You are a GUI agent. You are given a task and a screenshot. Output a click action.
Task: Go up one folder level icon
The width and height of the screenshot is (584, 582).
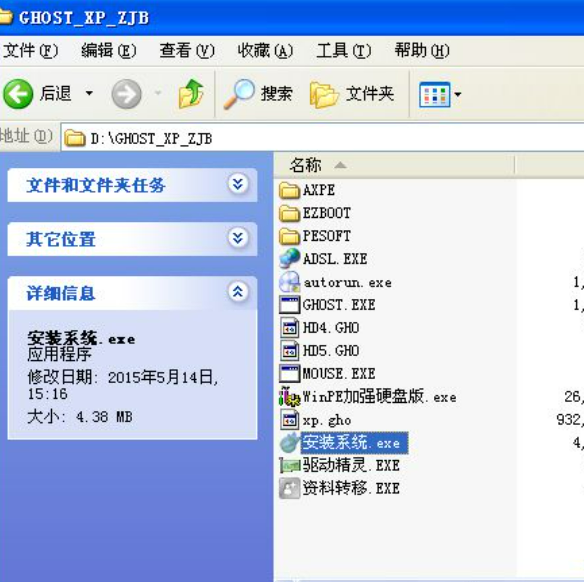coord(191,94)
